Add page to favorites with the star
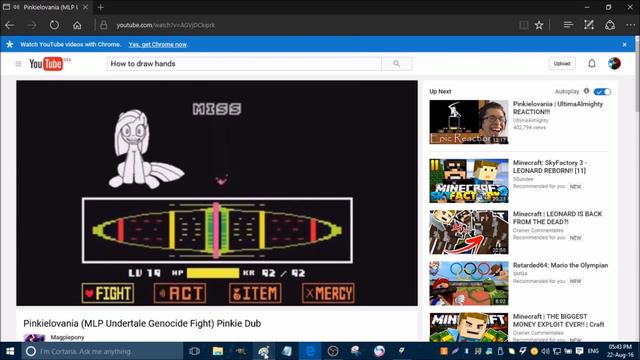 pos(539,25)
